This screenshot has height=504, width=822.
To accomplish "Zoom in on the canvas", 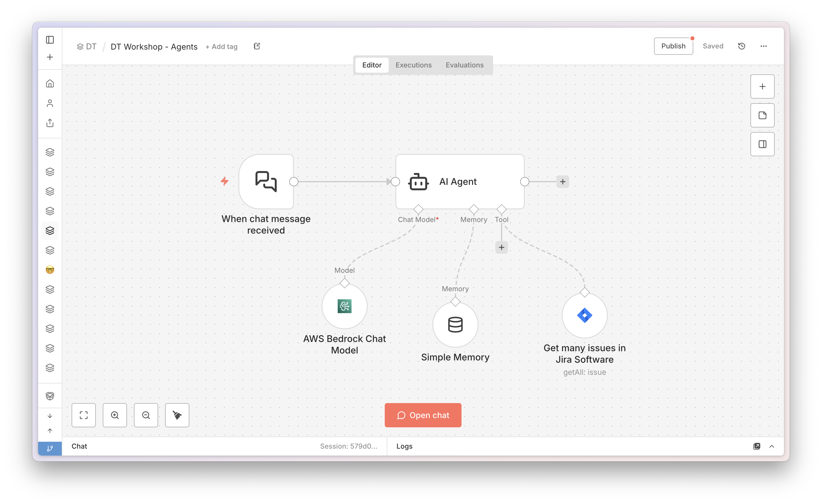I will pos(115,415).
